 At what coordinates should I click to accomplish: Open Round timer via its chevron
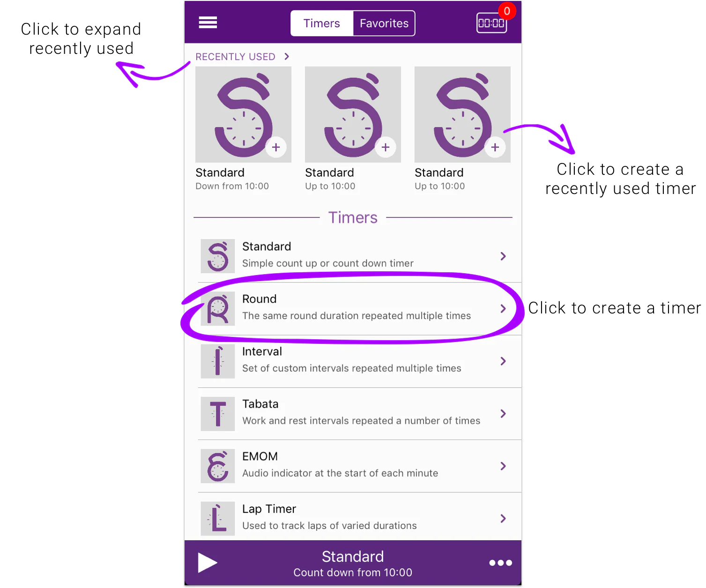coord(503,309)
